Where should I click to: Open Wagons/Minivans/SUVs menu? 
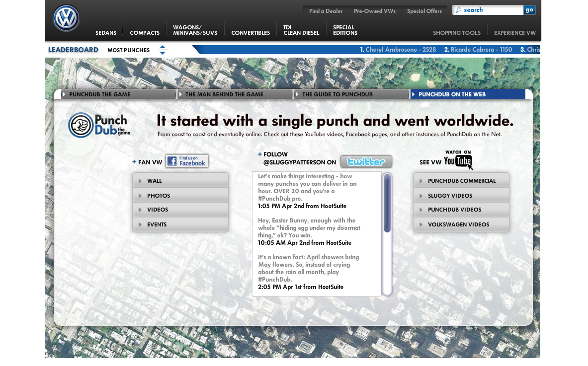(x=195, y=30)
